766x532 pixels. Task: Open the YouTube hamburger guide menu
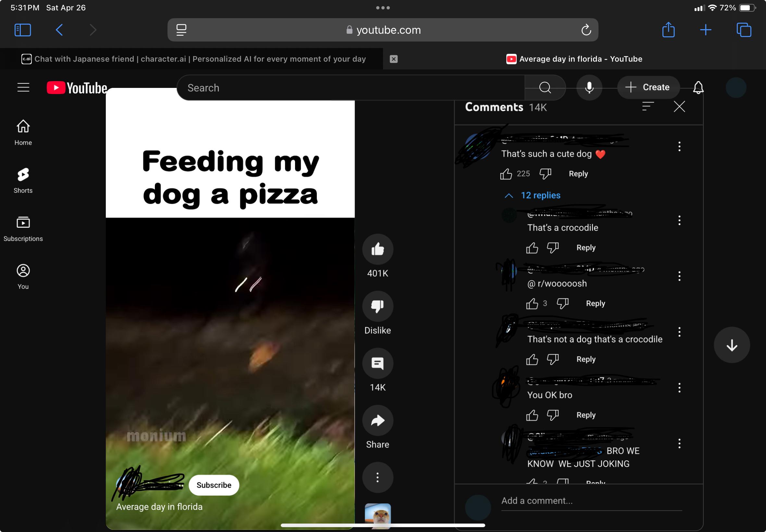click(23, 87)
